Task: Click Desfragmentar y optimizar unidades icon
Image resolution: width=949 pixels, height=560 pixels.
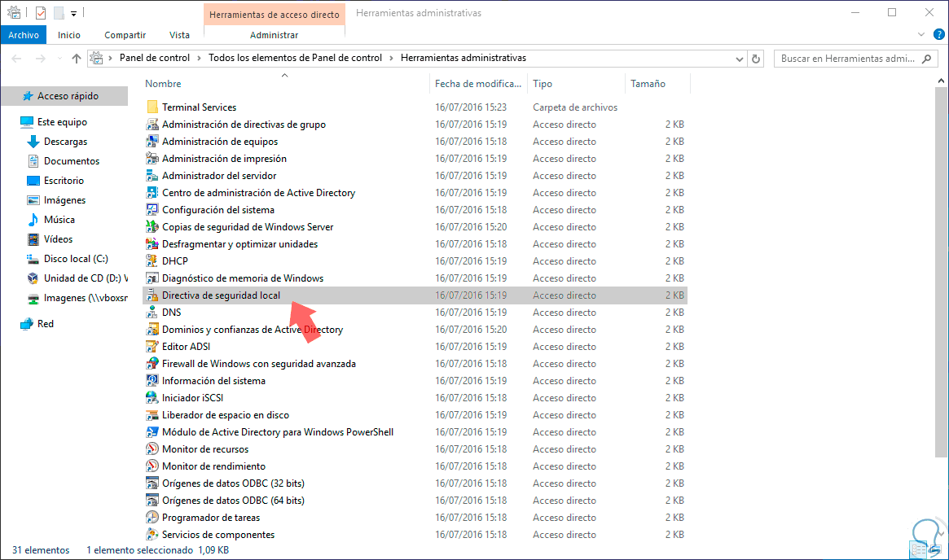Action: pyautogui.click(x=152, y=243)
